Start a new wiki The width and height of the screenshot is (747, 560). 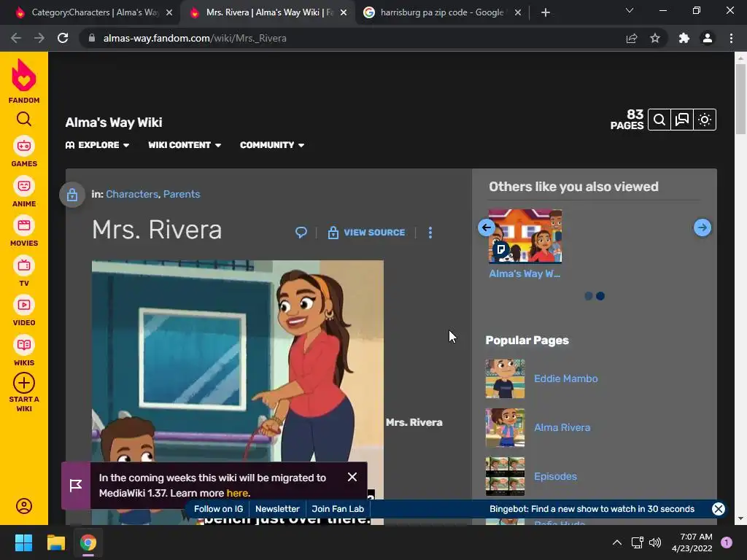24,392
